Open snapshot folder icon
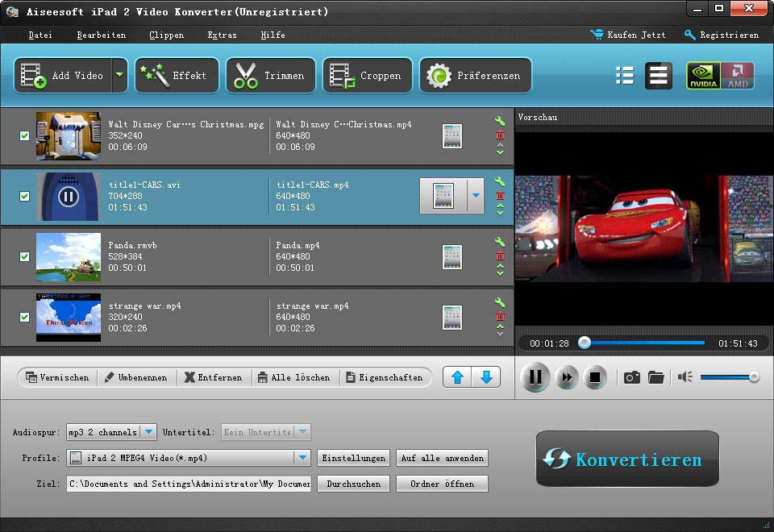The height and width of the screenshot is (532, 774). [x=655, y=377]
